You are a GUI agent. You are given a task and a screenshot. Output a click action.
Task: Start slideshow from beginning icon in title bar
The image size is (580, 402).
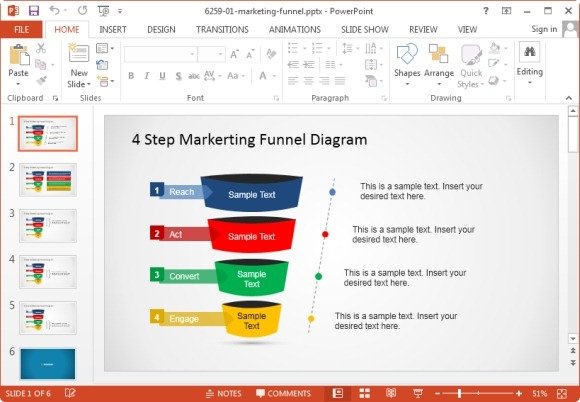coord(104,11)
